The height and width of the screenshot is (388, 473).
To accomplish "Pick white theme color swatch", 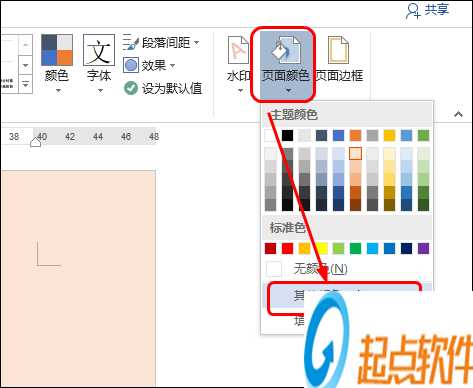I will pyautogui.click(x=270, y=136).
